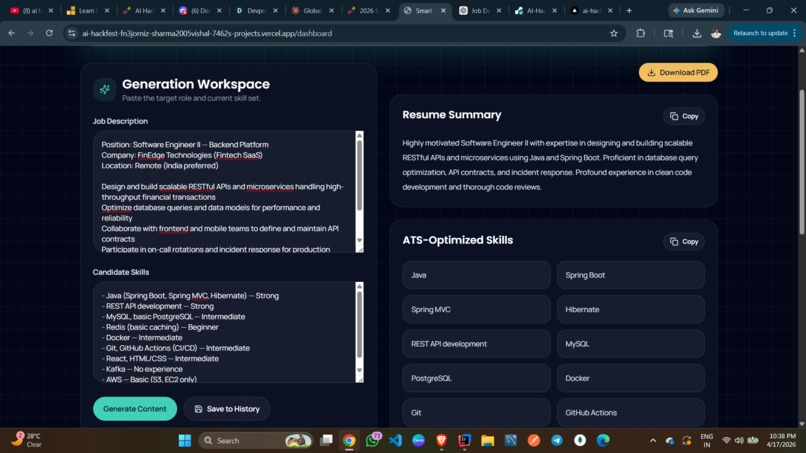
Task: Open the media control icon in Chrome toolbar
Action: [668, 33]
